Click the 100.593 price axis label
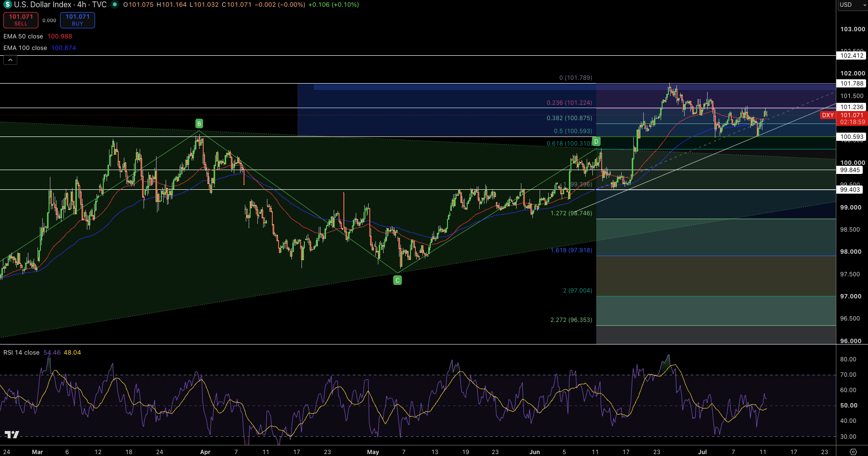Screen dimensions: 868x456 click(852, 137)
